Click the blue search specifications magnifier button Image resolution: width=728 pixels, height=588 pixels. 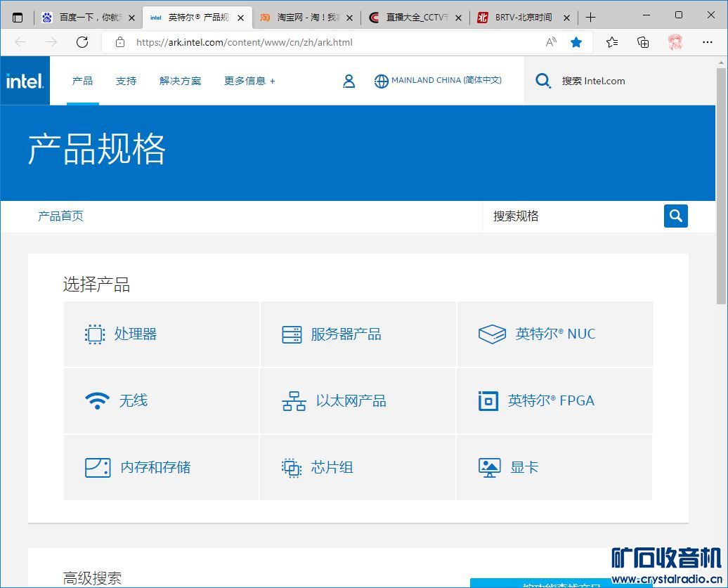click(x=675, y=216)
